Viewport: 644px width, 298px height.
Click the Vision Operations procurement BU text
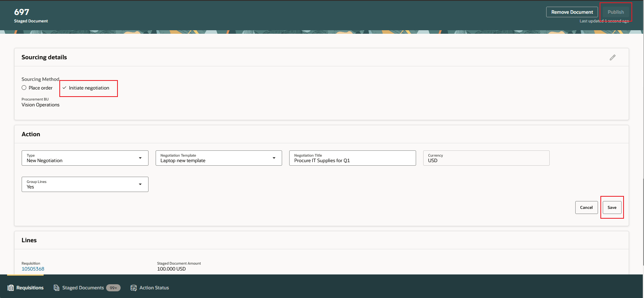[x=40, y=105]
